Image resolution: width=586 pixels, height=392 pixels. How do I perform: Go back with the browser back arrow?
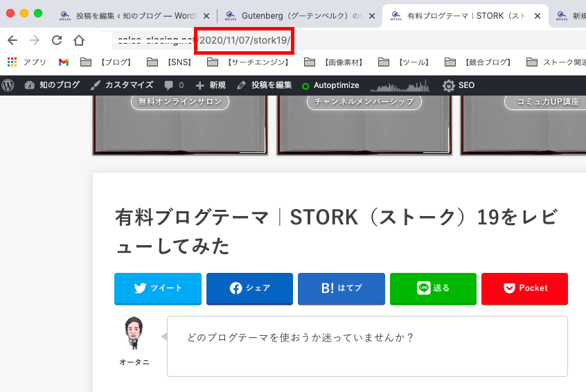tap(12, 40)
